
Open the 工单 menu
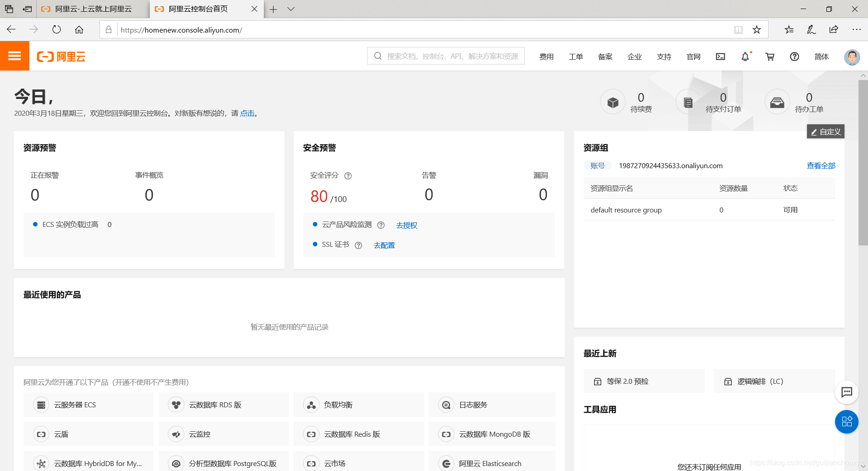click(x=576, y=57)
